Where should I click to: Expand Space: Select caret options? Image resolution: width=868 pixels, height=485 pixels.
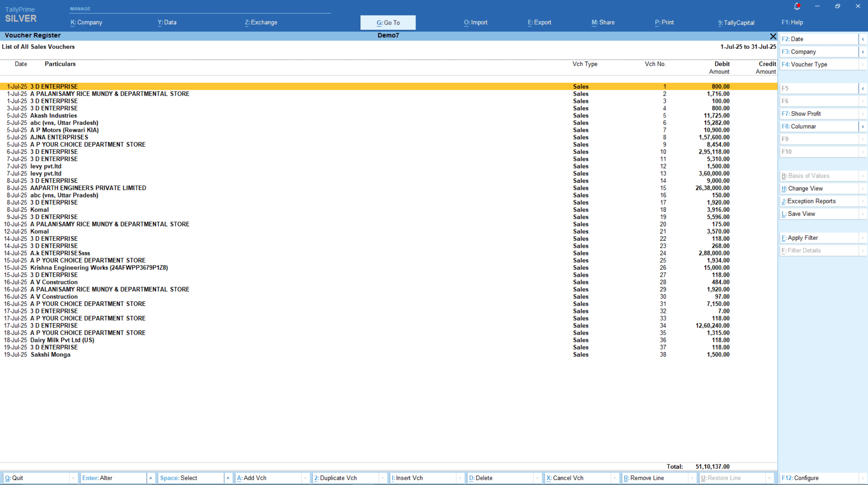click(228, 478)
